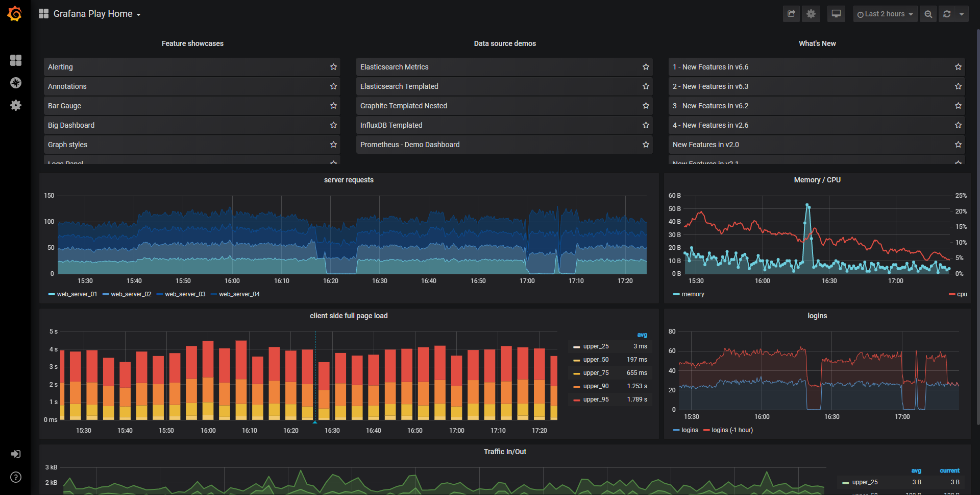Click the Grafana logo
980x495 pixels.
(x=15, y=14)
